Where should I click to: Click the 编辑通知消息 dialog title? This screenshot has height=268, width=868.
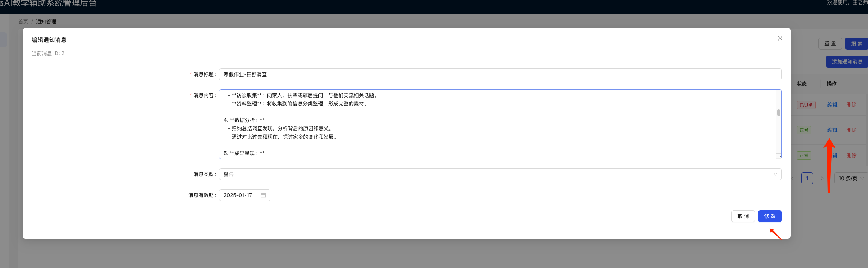click(x=49, y=40)
